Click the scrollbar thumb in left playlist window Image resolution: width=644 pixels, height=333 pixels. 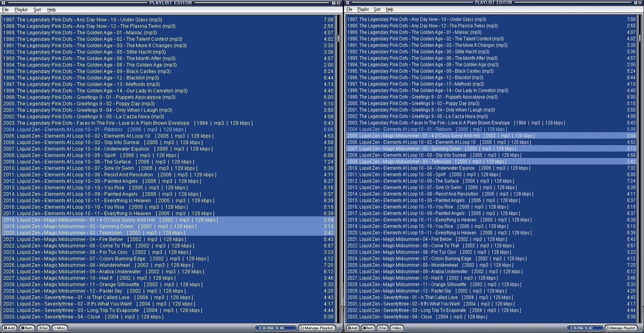point(338,38)
